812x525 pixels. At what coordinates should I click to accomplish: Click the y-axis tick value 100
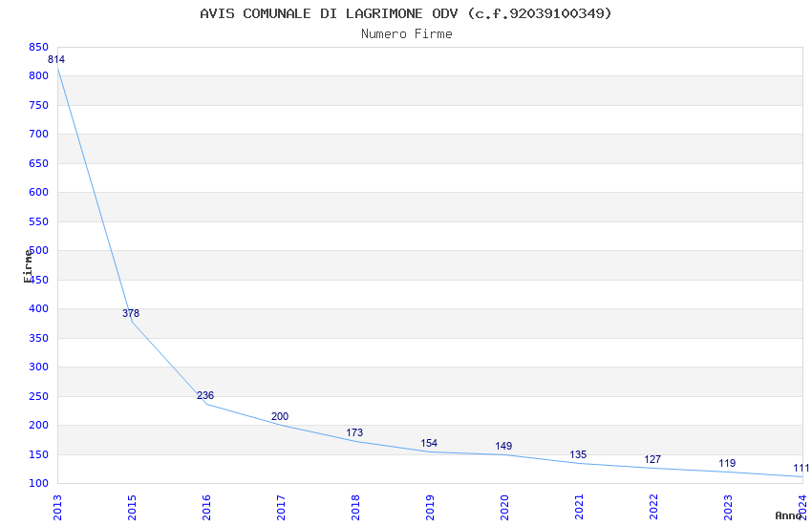coord(39,483)
